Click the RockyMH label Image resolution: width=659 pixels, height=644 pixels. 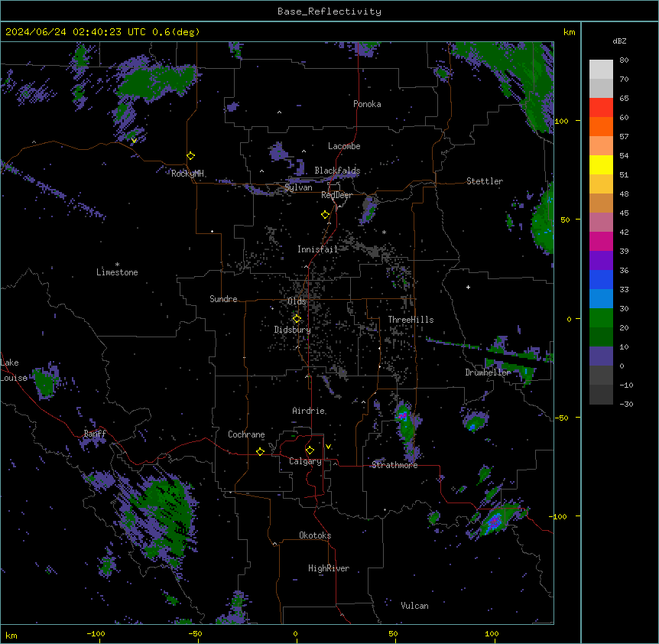click(x=187, y=173)
